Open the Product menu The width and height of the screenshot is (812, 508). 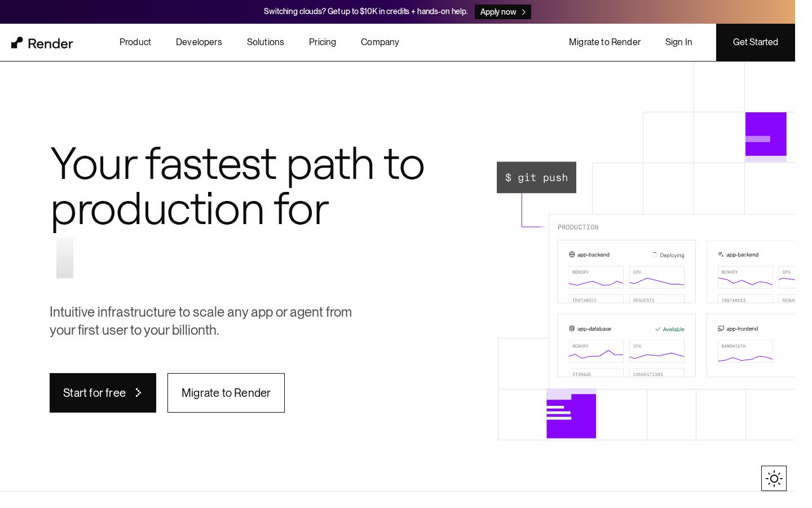click(x=135, y=42)
